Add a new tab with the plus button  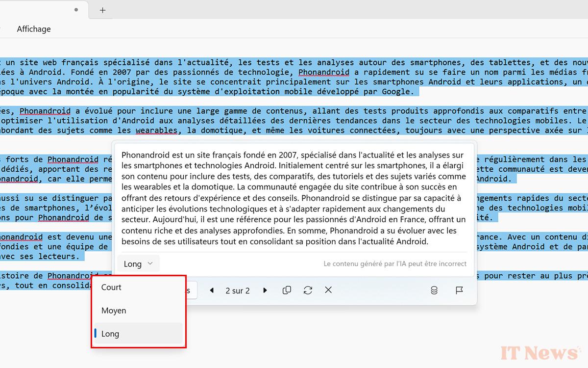pos(102,10)
